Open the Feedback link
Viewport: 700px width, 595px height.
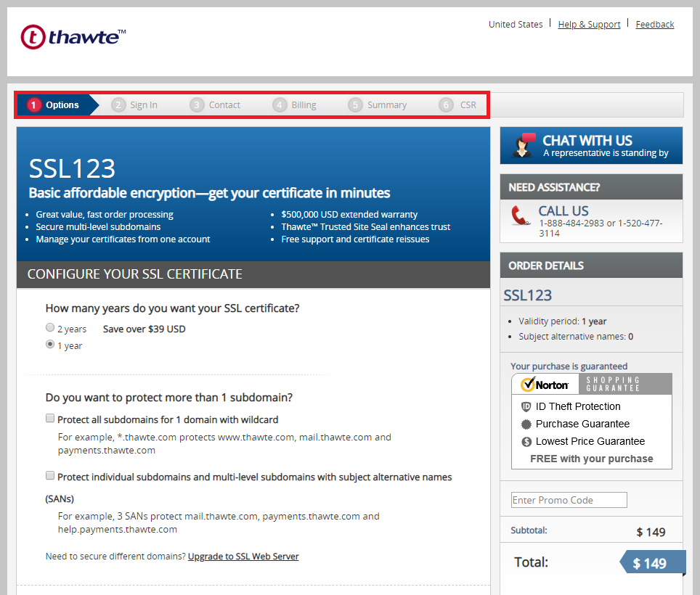(x=654, y=25)
